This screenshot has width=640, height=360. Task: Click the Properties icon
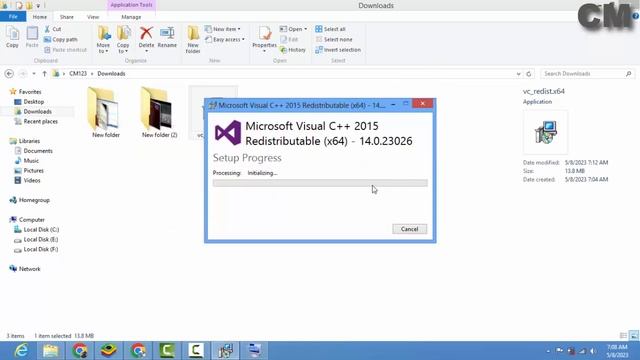pos(264,34)
